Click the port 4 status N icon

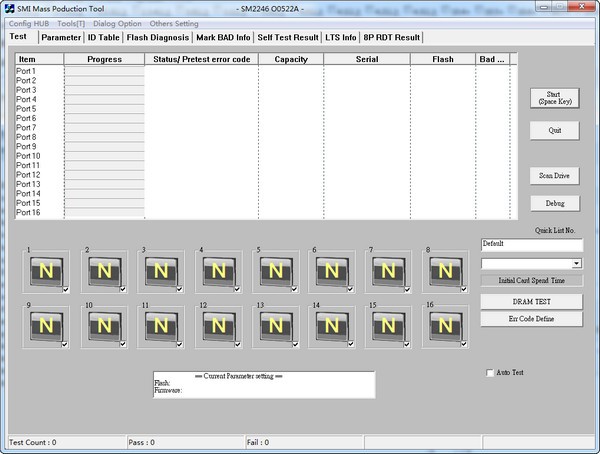(218, 271)
